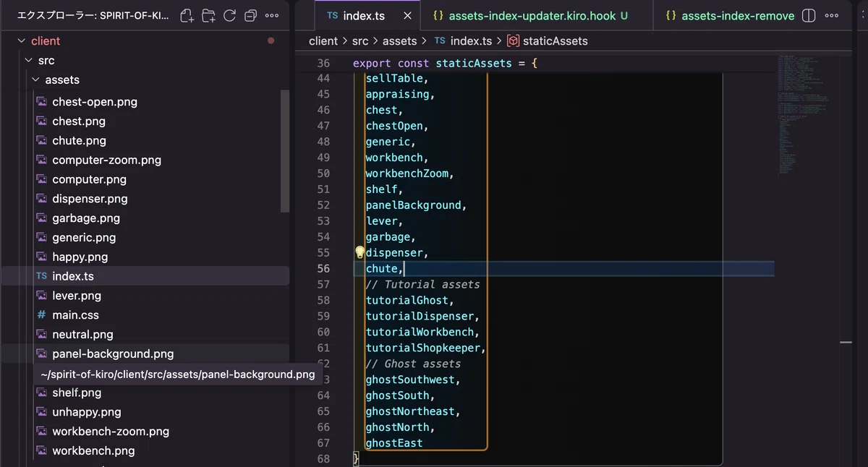Refresh the explorer with the refresh icon

coord(229,15)
